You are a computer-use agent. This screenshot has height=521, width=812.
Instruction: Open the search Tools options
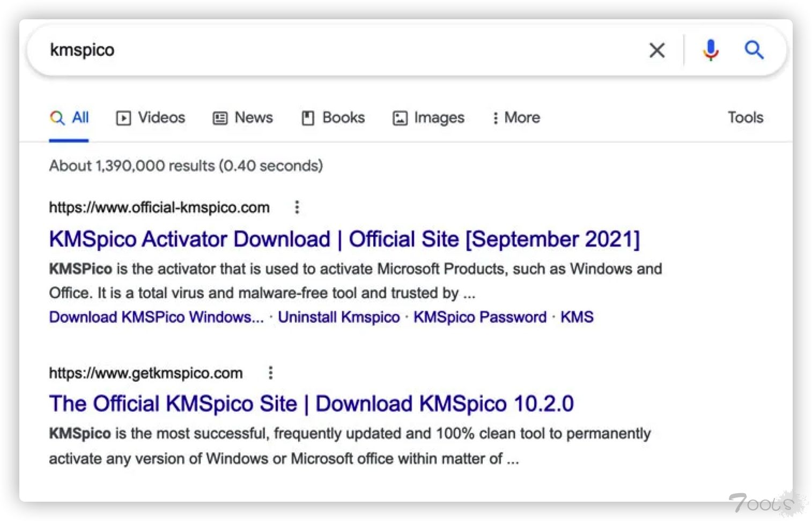[x=745, y=117]
